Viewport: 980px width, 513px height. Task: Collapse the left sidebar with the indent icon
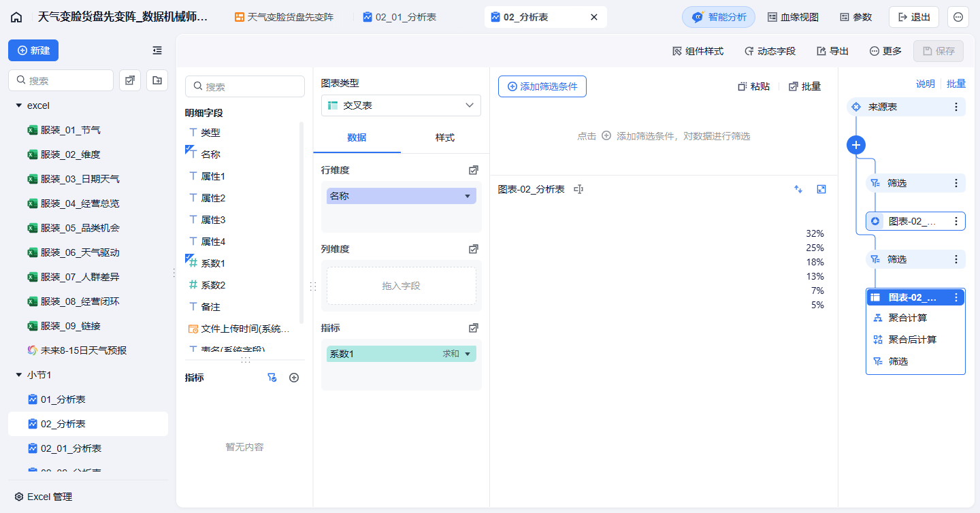(157, 50)
